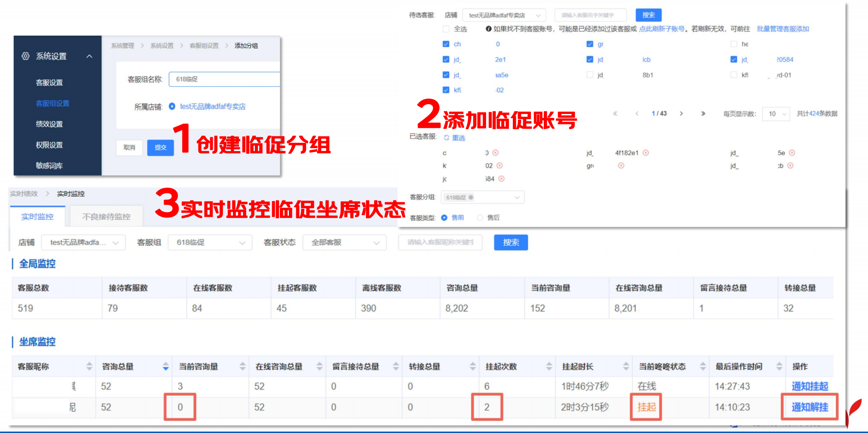Switch to the 不良接待监控 tab
This screenshot has width=868, height=433.
click(106, 216)
